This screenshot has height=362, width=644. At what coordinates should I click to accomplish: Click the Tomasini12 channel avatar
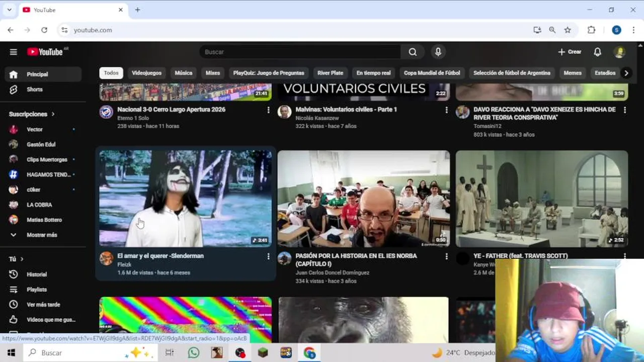point(462,112)
